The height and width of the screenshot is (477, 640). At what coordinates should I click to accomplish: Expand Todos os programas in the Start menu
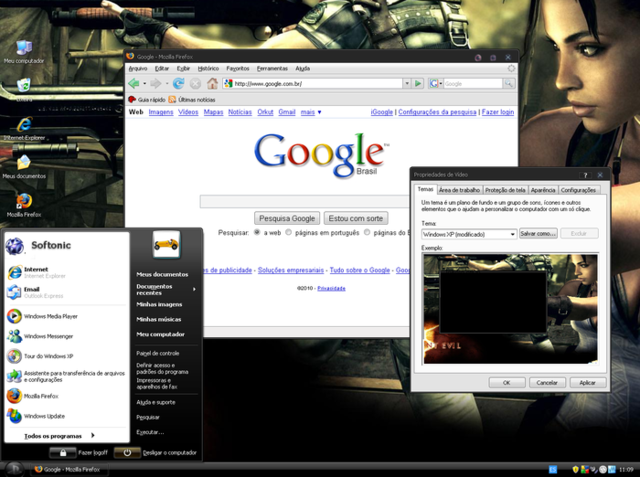point(59,436)
